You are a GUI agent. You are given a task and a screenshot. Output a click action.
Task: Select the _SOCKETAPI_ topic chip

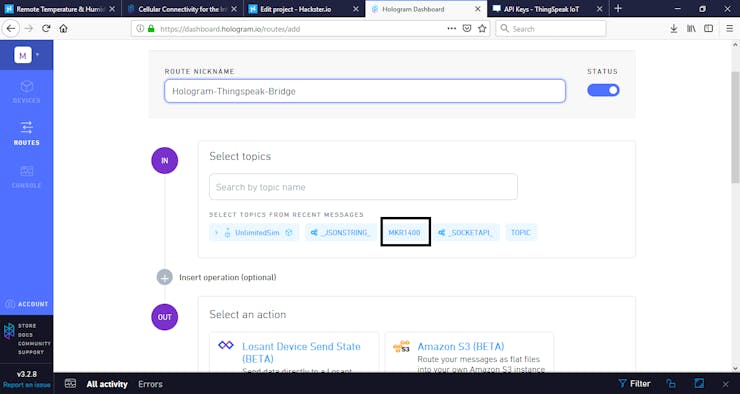[466, 233]
